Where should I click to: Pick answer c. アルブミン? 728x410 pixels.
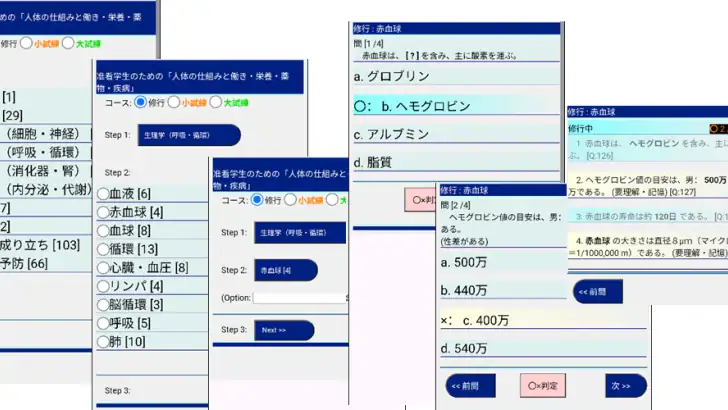click(x=456, y=134)
